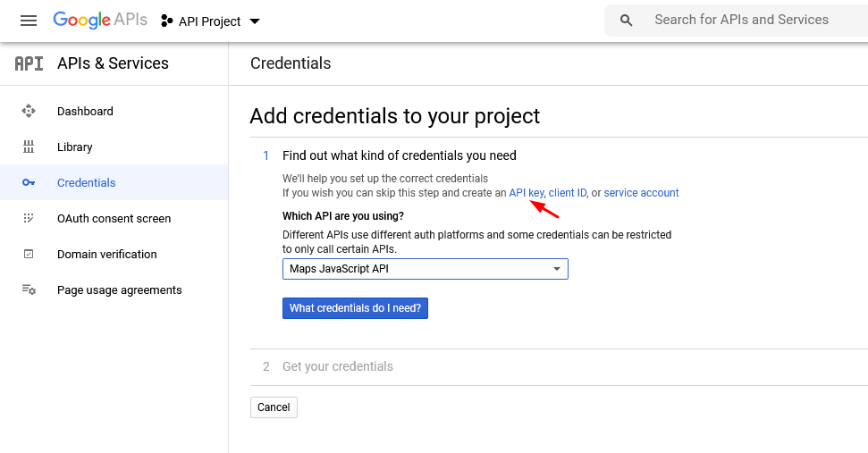This screenshot has height=453, width=868.
Task: Click the search magnifier icon
Action: 627,21
